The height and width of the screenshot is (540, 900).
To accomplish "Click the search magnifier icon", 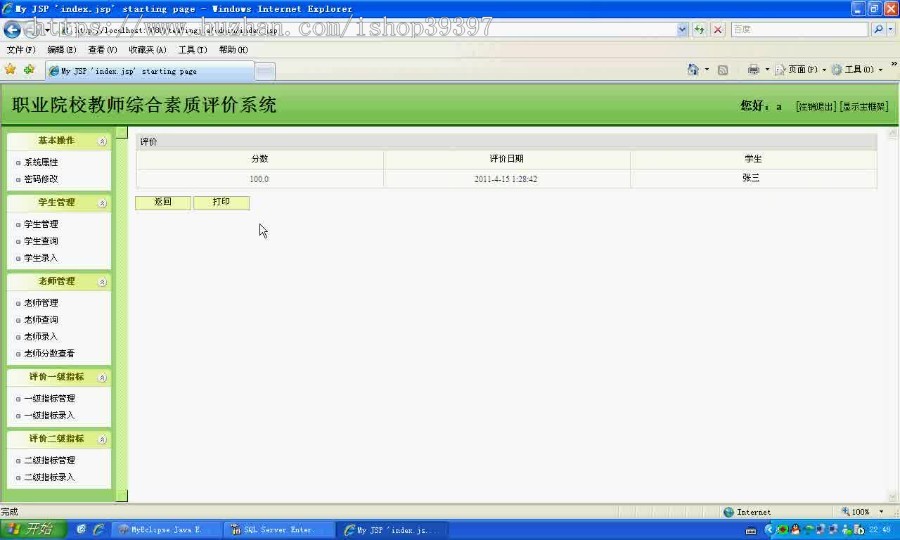I will click(878, 29).
